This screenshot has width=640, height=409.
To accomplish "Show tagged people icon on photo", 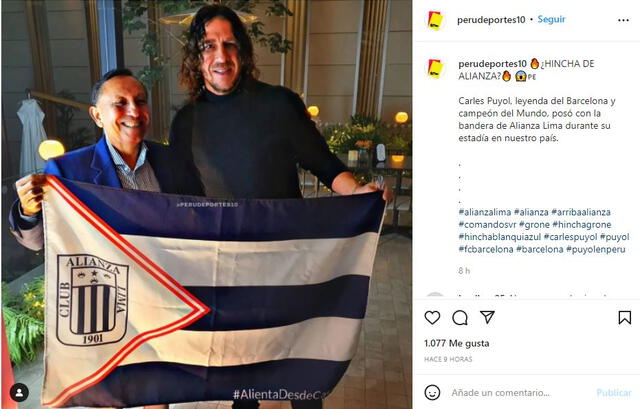I will [19, 392].
